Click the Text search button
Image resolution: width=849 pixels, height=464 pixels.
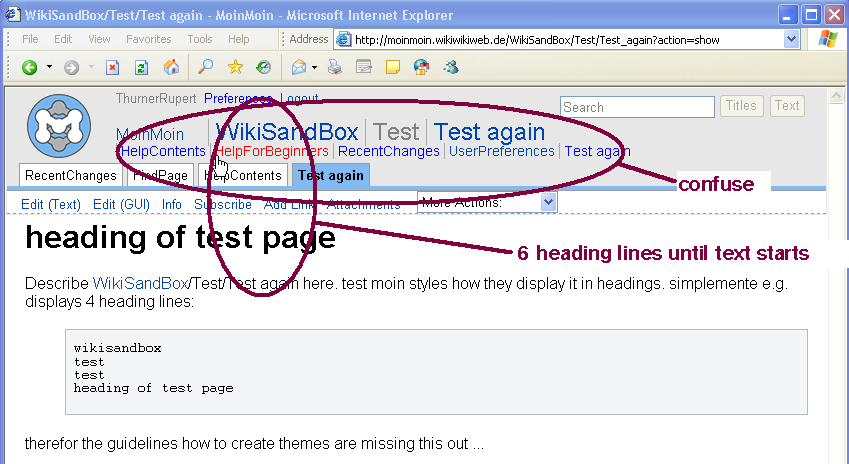pos(787,106)
